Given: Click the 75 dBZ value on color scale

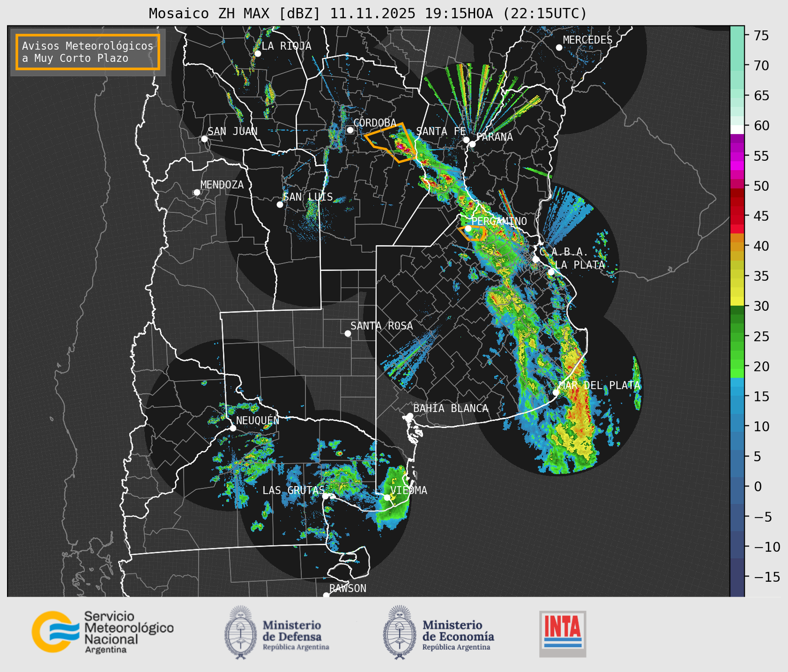Looking at the screenshot, I should click(761, 36).
